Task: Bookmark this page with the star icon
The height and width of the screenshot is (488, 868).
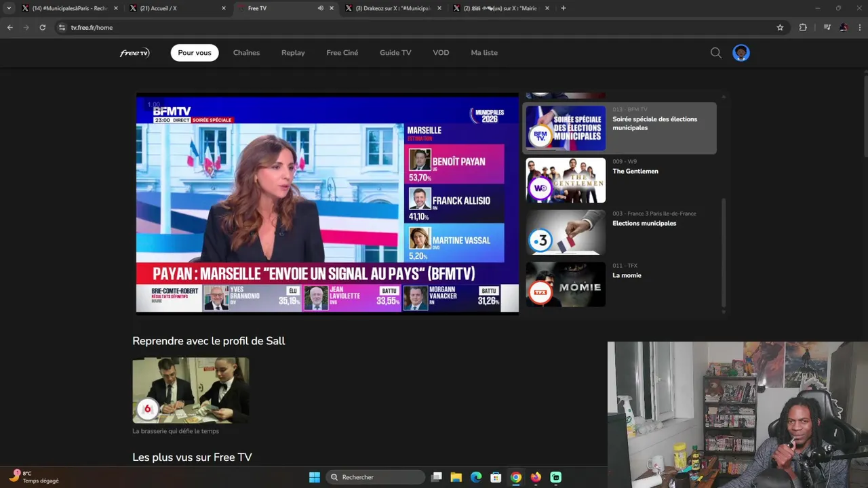Action: pyautogui.click(x=780, y=27)
